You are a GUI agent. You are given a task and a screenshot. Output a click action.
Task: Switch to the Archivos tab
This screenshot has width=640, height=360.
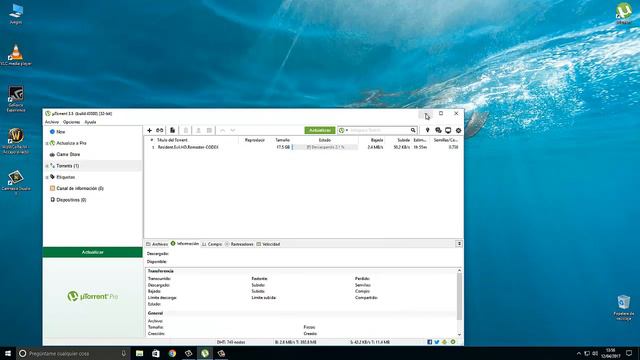pyautogui.click(x=157, y=244)
